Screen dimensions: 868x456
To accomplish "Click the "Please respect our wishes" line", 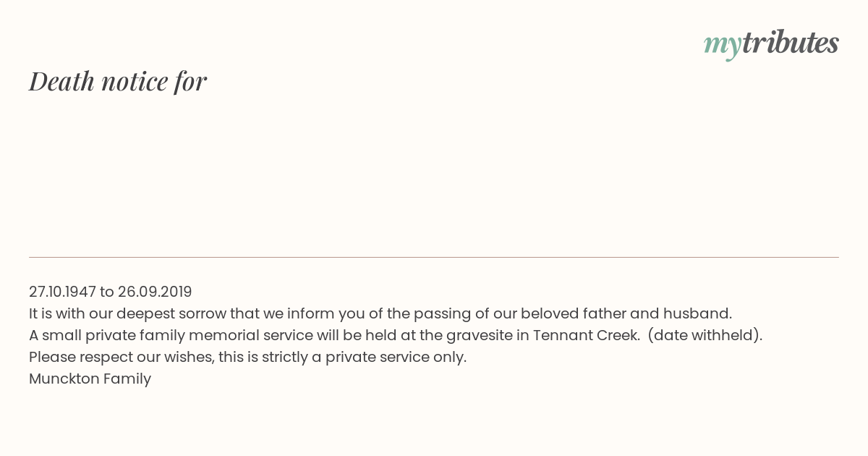I will coord(247,357).
